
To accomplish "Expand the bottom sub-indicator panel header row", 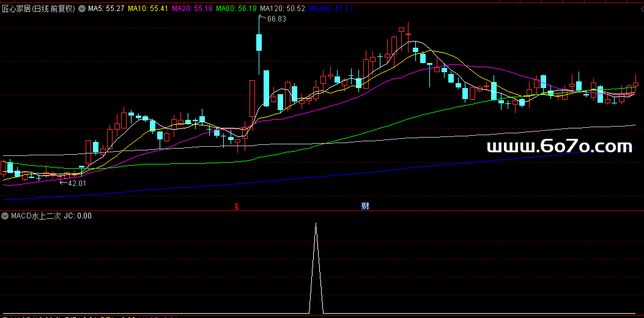I will (92, 316).
